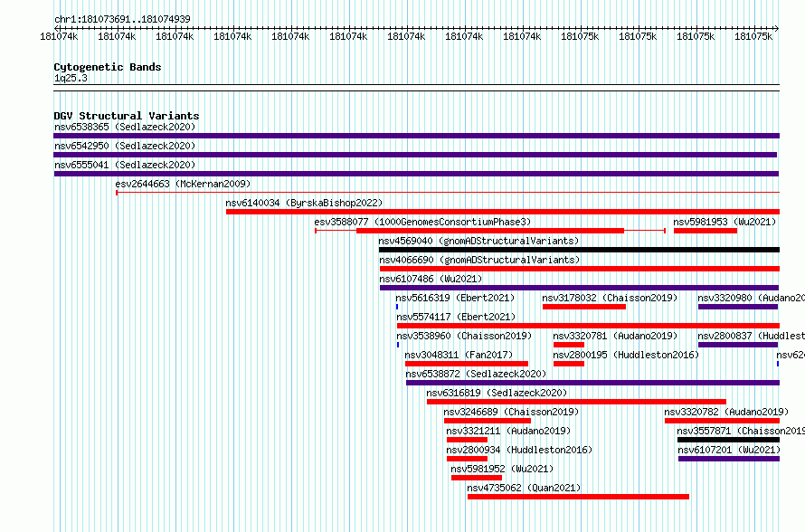Click nsv5574117 (Ebert2021) label

[456, 317]
